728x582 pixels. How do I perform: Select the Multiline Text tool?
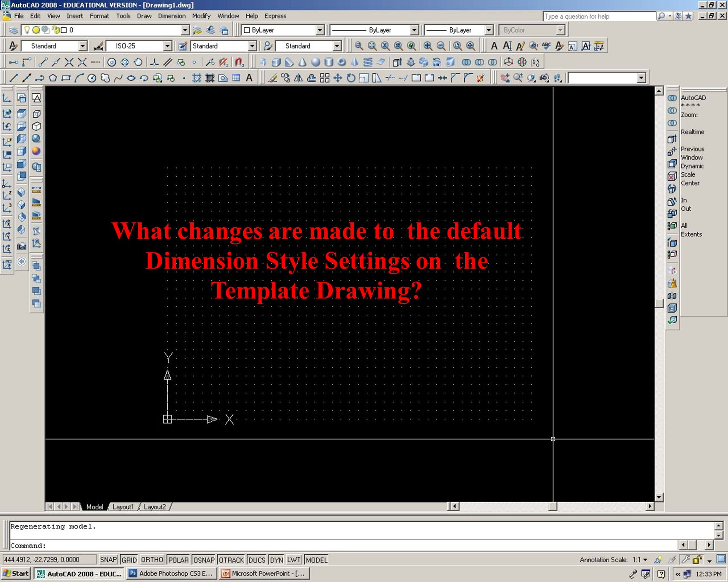point(249,78)
